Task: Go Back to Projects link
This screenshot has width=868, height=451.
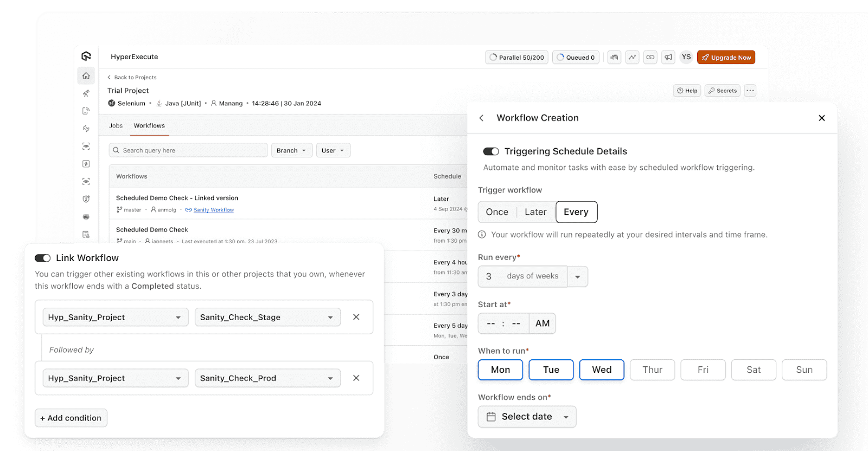Action: click(132, 77)
